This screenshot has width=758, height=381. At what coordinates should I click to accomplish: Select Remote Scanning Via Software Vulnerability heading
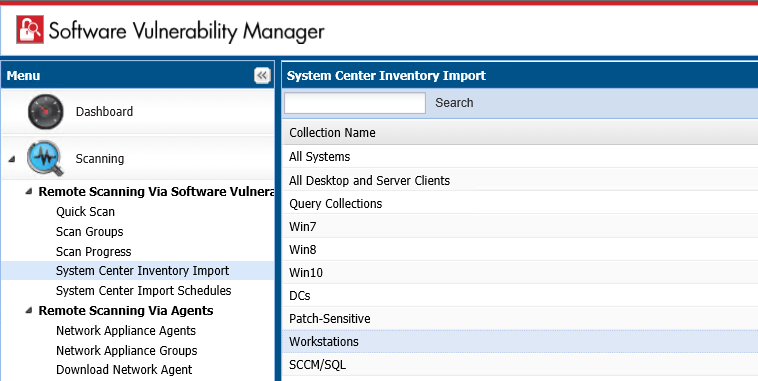[156, 191]
